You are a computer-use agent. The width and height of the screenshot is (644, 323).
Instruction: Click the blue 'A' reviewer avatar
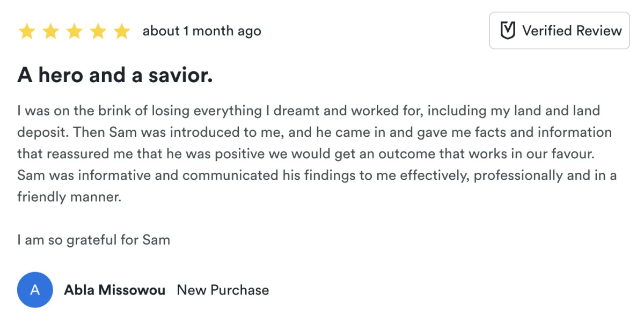35,290
